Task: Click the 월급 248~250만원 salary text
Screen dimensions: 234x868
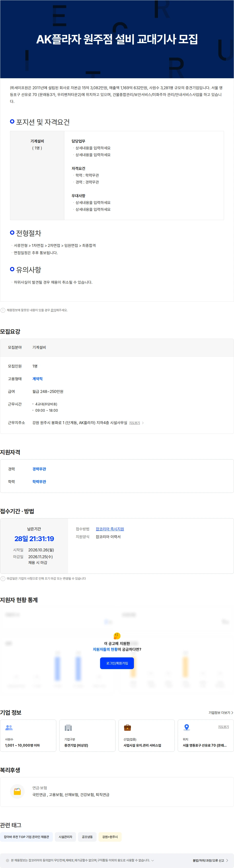Action: pyautogui.click(x=48, y=391)
